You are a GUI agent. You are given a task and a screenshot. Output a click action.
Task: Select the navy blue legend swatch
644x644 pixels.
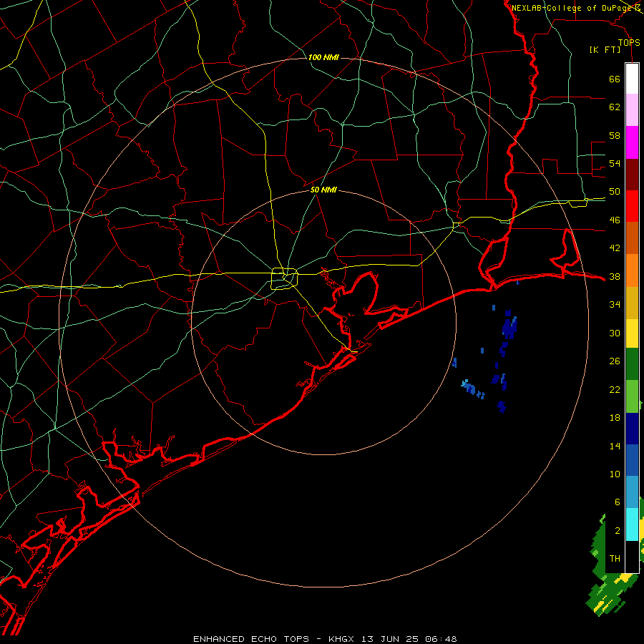[x=632, y=429]
